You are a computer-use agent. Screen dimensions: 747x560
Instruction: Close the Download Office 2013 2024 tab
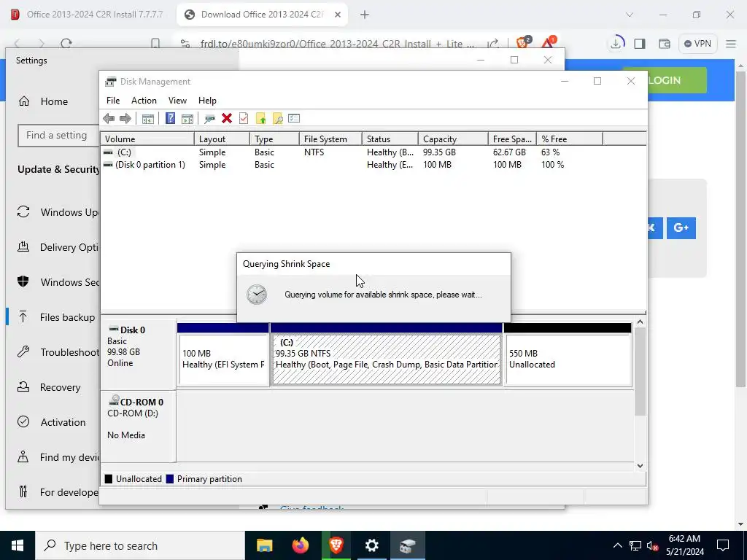(x=337, y=15)
